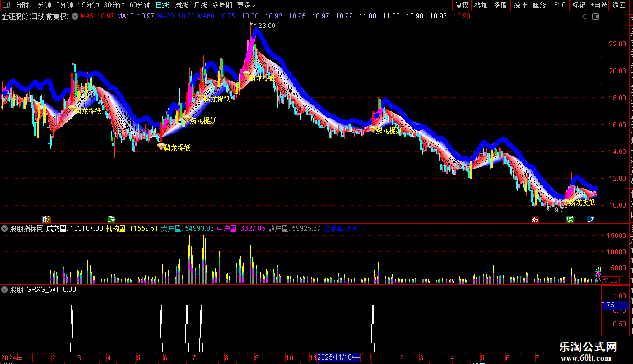Click the 榜 ranking marker icon
This screenshot has width=633, height=364.
pos(46,219)
